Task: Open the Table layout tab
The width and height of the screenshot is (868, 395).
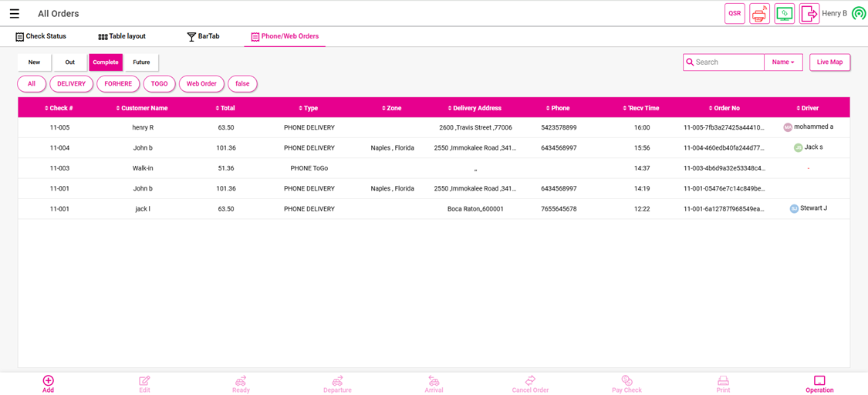Action: click(x=121, y=36)
